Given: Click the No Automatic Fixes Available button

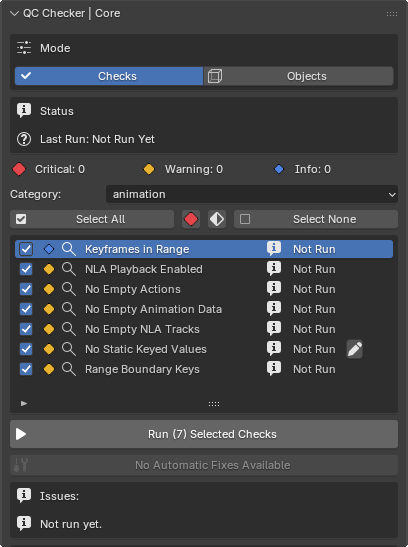Looking at the screenshot, I should [x=204, y=465].
